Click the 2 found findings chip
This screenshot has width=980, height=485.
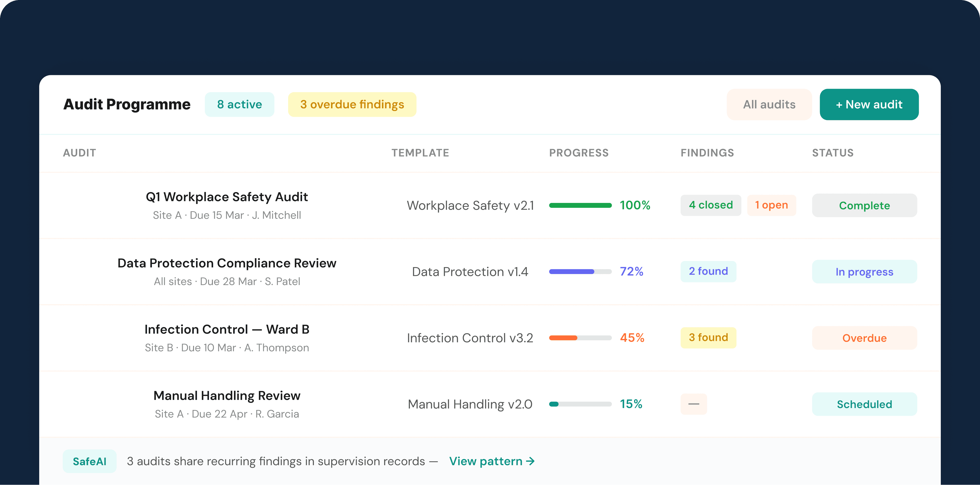tap(708, 272)
